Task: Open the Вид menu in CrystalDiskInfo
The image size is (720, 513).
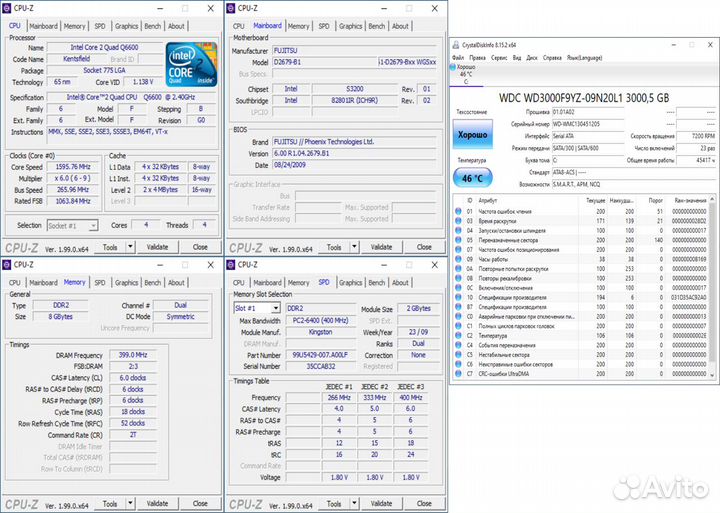Action: 517,58
